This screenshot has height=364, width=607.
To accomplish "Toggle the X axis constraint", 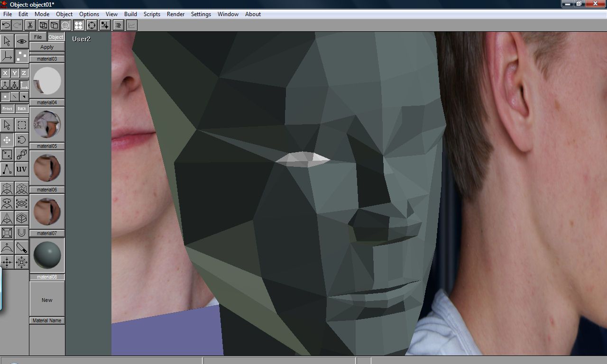I will tap(5, 73).
